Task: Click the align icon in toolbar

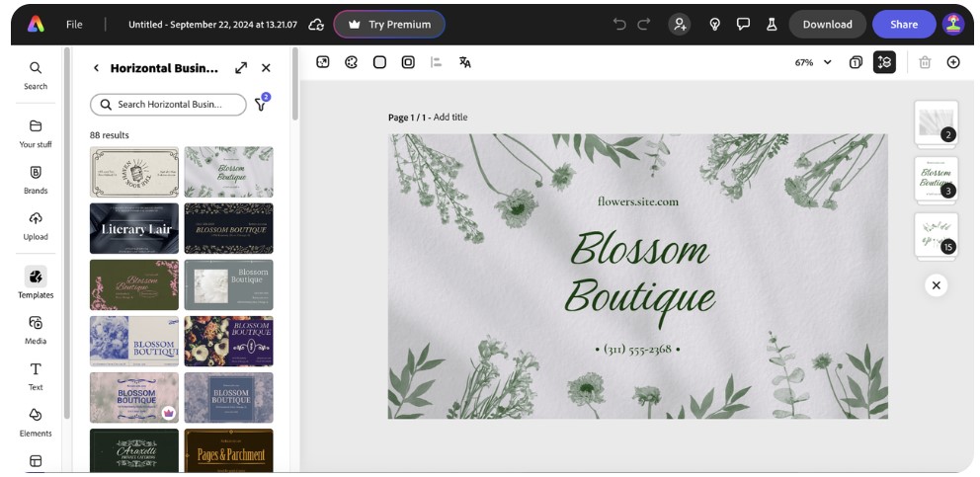Action: click(x=437, y=62)
